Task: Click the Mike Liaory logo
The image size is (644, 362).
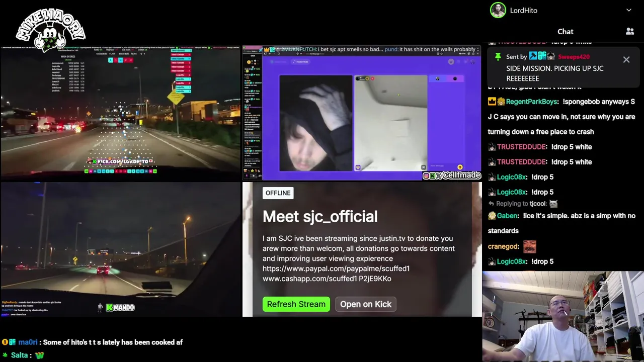Action: [x=50, y=30]
